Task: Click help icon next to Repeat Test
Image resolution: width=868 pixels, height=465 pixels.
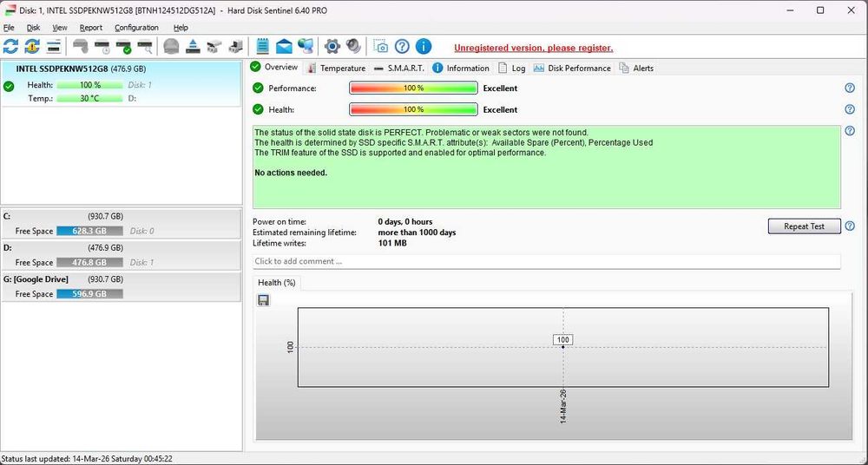Action: point(850,226)
